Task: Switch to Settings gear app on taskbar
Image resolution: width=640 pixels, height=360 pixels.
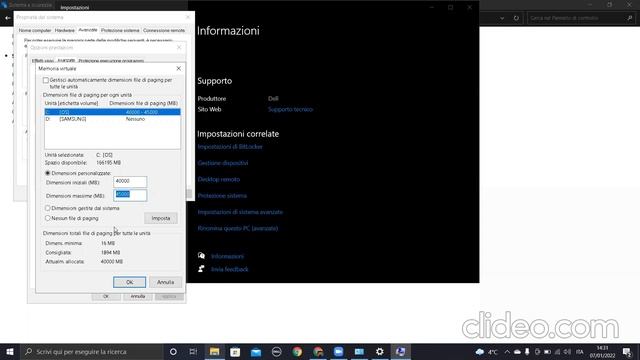Action: tap(380, 351)
